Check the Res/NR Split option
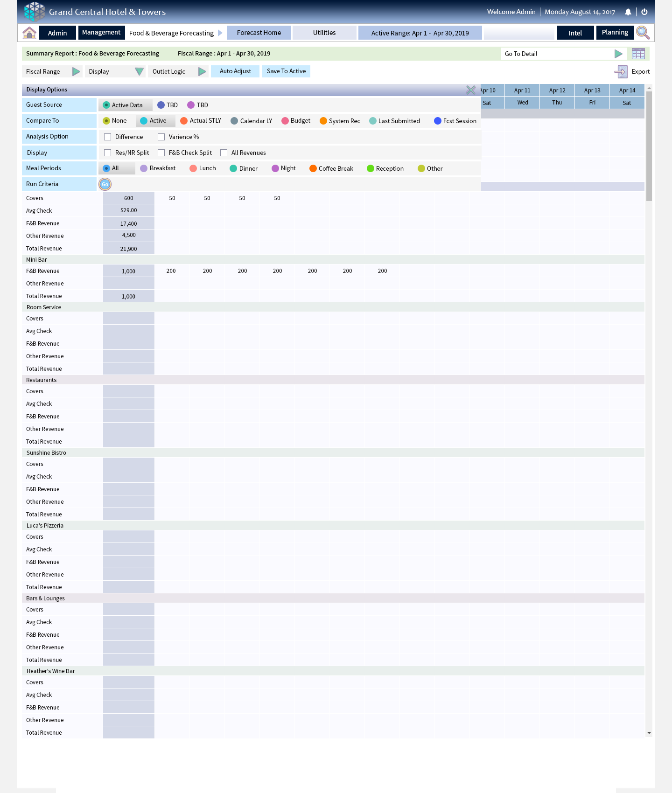This screenshot has width=672, height=793. coord(108,153)
